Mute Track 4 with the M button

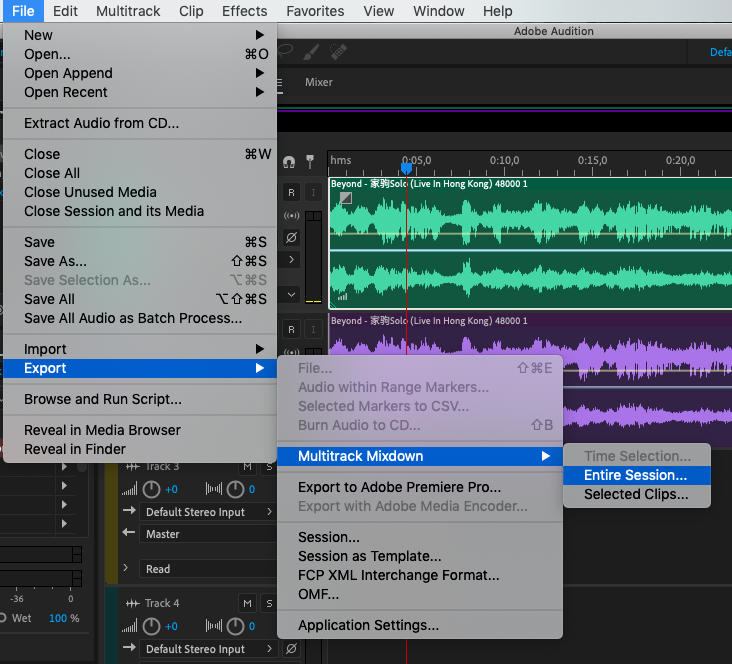(247, 604)
